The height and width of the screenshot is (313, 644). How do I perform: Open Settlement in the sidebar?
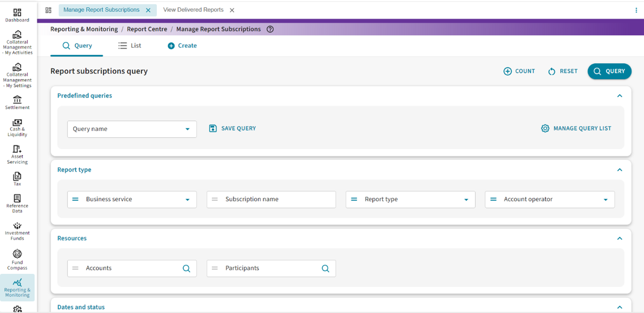pos(17,102)
